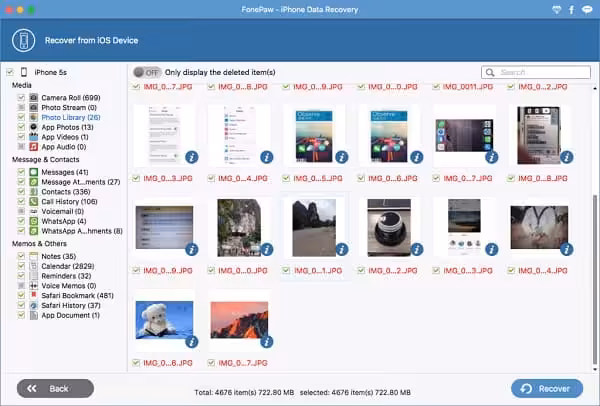Toggle Only display the deleted items switch

pos(147,72)
